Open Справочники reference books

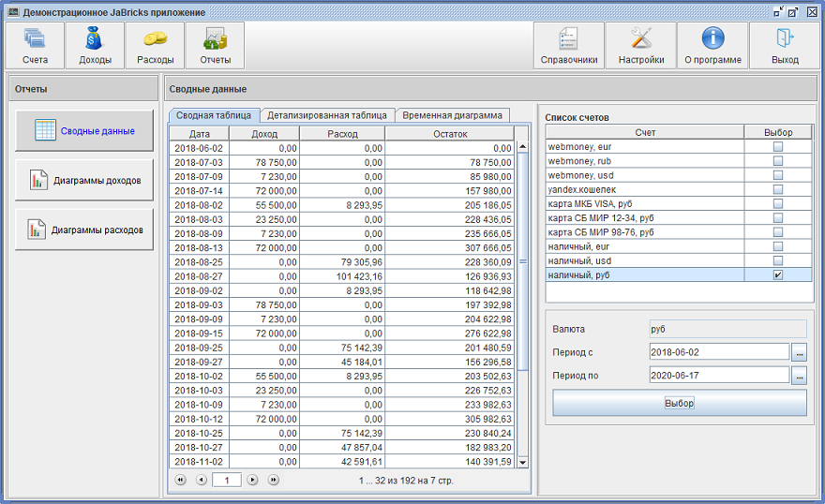[569, 45]
